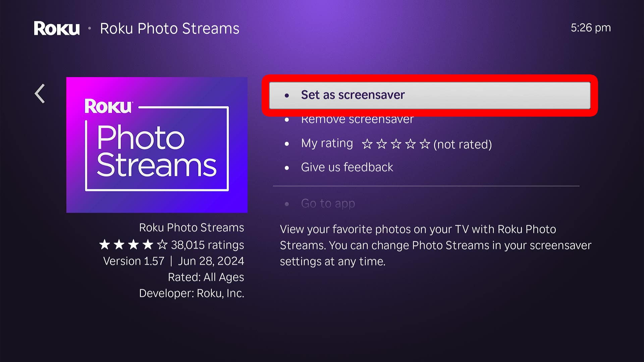644x362 pixels.
Task: Click the Version 1.57 text
Action: click(x=133, y=261)
